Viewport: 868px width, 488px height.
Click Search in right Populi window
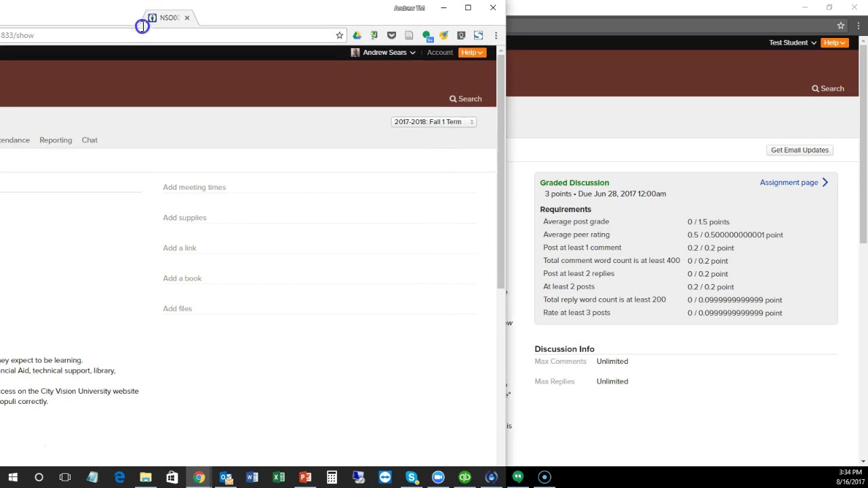click(x=828, y=89)
